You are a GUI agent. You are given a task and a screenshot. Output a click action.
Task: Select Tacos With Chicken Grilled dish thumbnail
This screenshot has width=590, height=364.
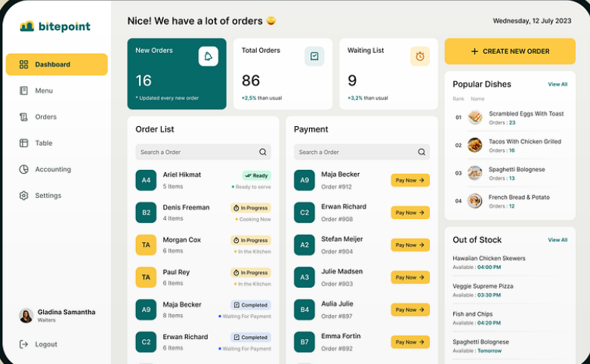pos(474,145)
